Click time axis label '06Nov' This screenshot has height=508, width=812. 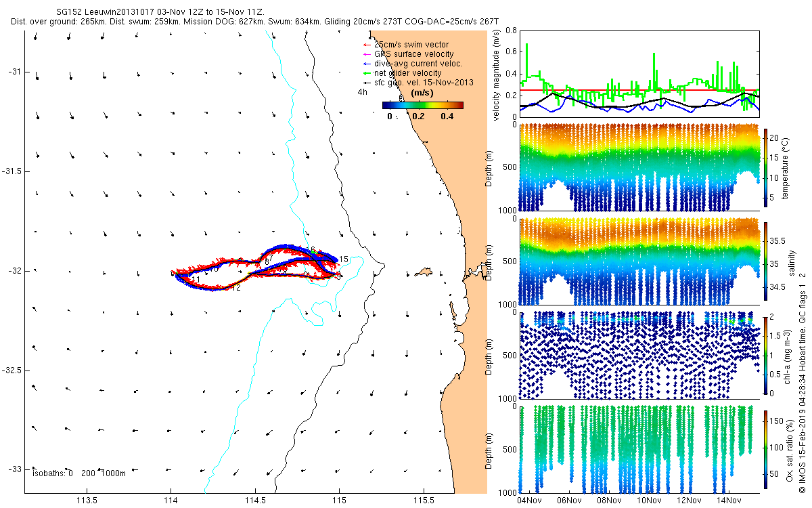[568, 501]
